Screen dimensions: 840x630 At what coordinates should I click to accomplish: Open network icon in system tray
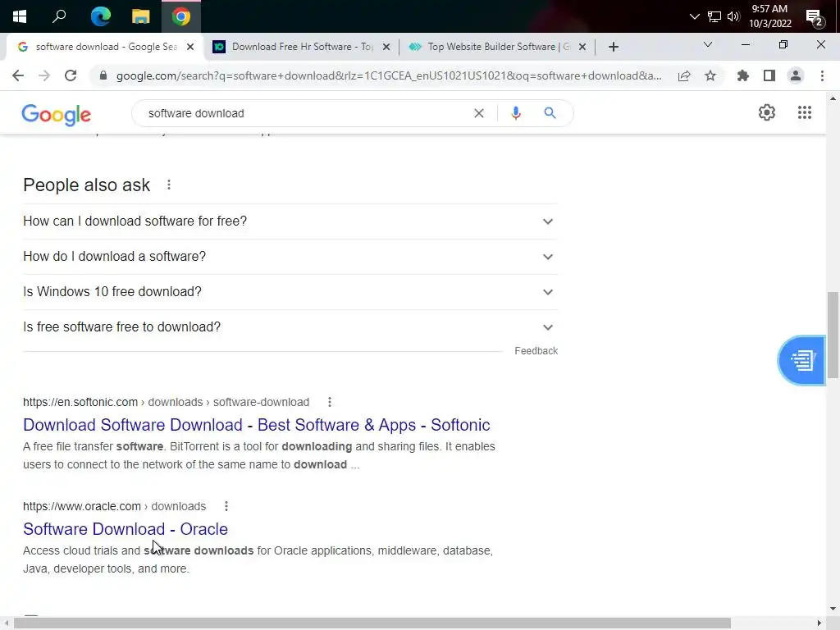click(x=714, y=16)
